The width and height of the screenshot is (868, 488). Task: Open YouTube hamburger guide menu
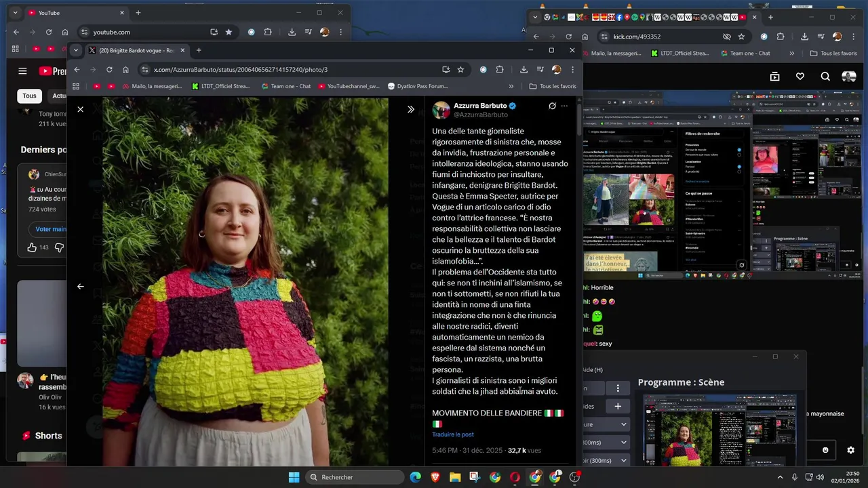(22, 70)
